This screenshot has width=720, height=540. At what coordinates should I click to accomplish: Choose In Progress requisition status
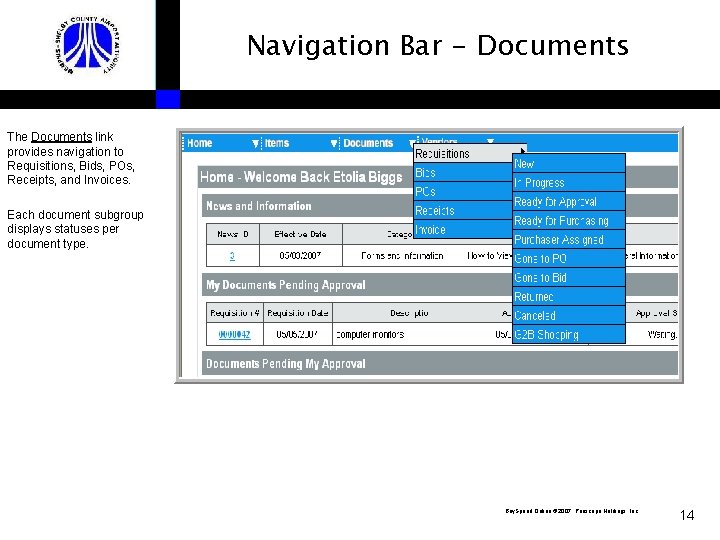(569, 182)
